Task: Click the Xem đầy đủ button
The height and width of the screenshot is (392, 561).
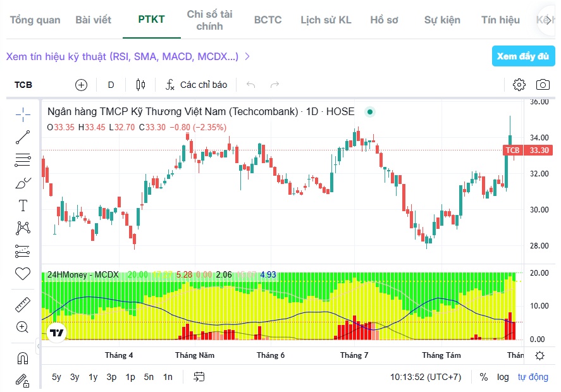Action: click(523, 56)
